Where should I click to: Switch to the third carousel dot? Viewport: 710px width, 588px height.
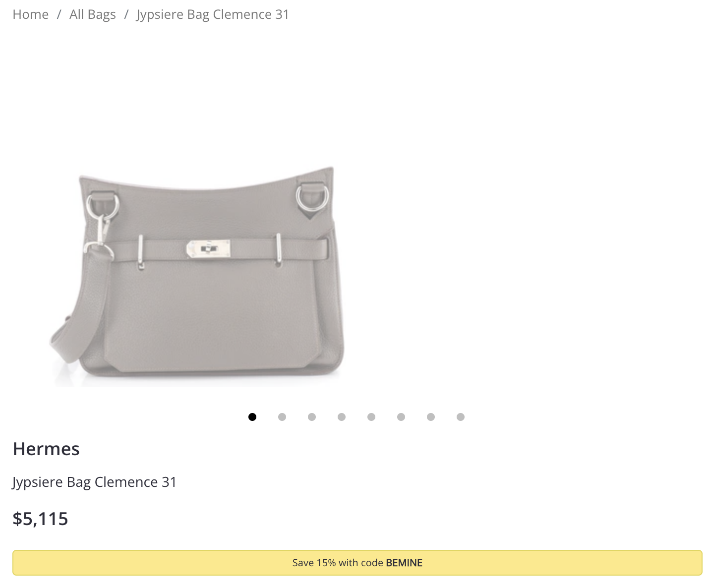[x=312, y=417]
